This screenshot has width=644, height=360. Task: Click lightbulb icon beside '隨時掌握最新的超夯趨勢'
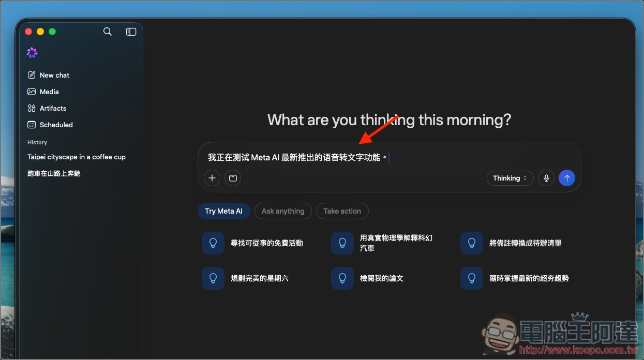point(471,278)
